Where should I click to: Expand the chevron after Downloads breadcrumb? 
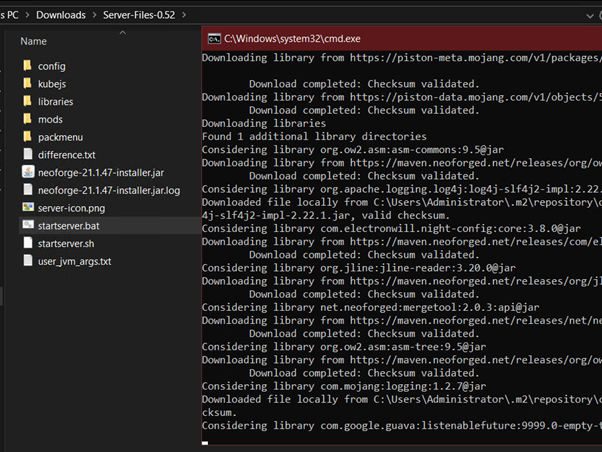click(94, 15)
